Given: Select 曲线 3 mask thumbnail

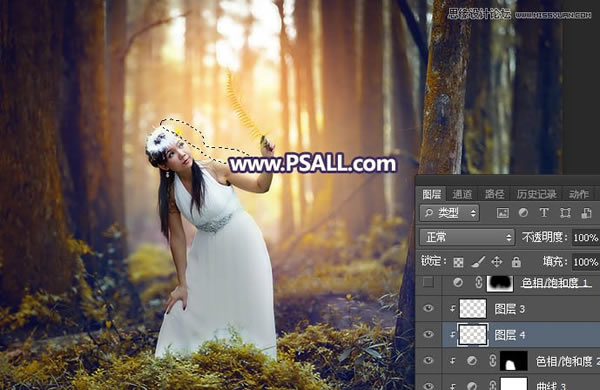Looking at the screenshot, I should 514,384.
